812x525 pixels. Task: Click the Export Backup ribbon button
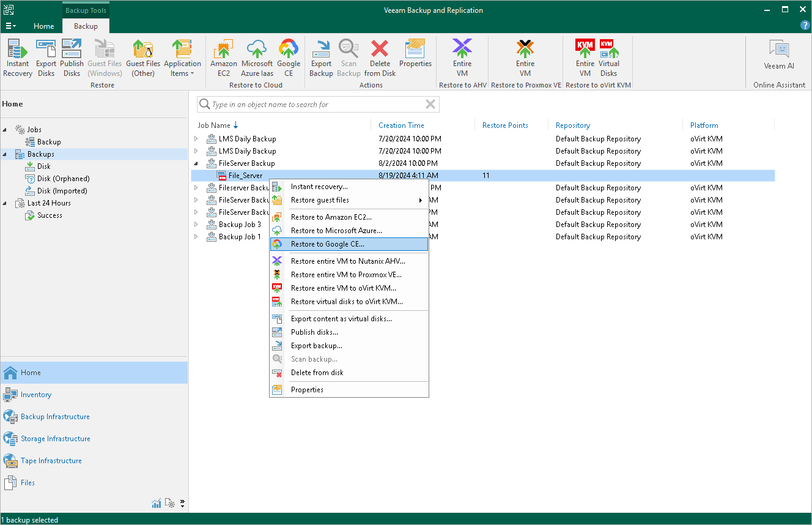(x=321, y=58)
